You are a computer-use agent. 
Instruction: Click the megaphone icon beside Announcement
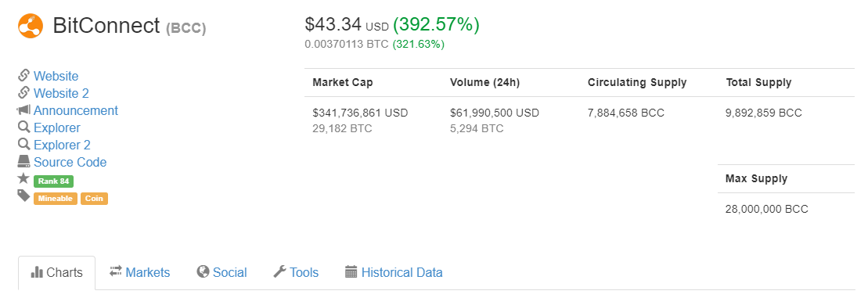click(x=23, y=110)
